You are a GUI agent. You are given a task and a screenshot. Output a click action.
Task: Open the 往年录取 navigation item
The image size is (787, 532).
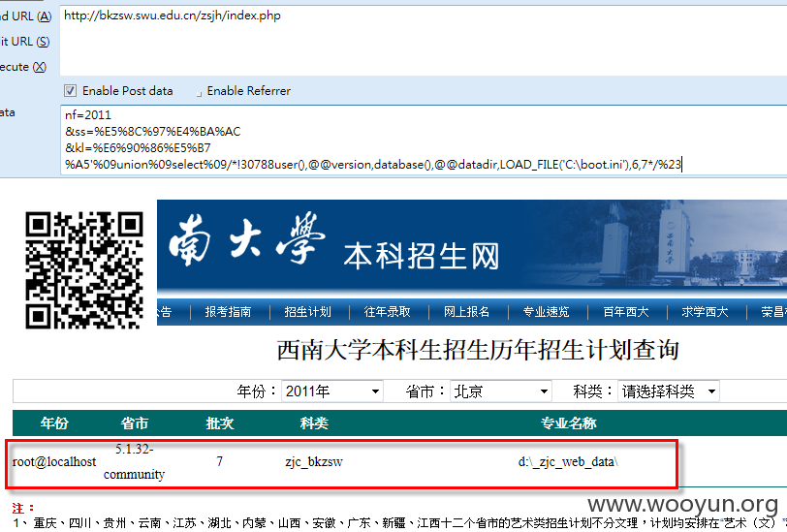[x=387, y=312]
